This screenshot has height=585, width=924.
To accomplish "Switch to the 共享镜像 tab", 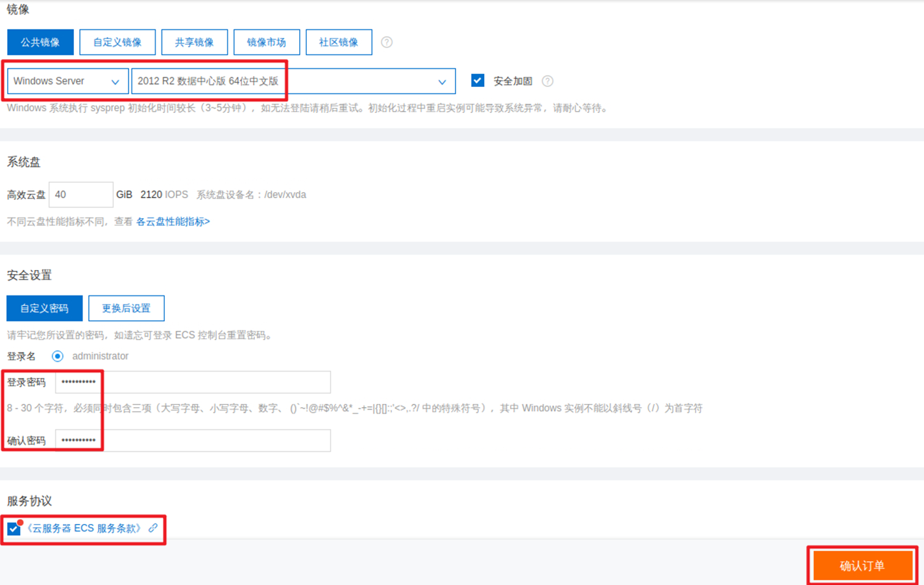I will 195,42.
